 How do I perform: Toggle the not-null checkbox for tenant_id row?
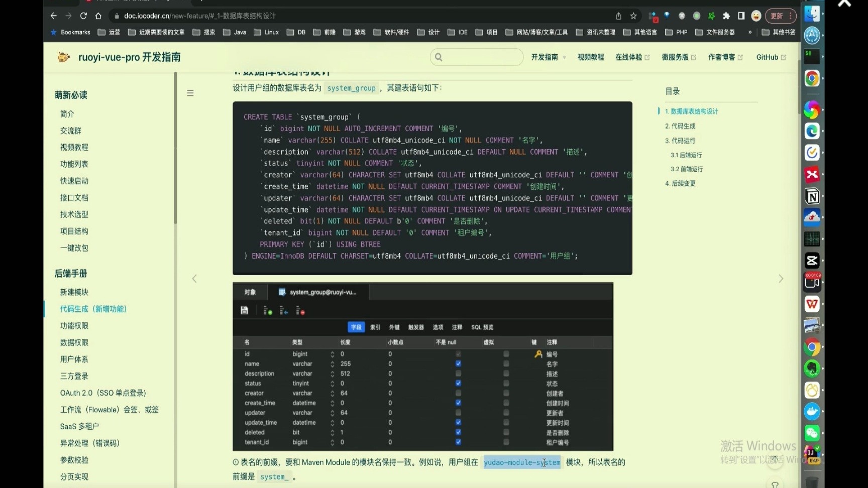458,442
